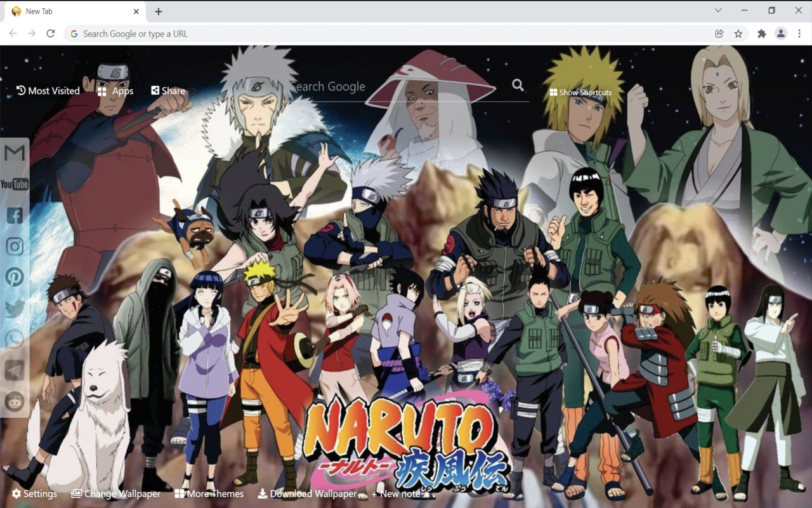Go forward using browser forward arrow
812x508 pixels.
tap(32, 34)
